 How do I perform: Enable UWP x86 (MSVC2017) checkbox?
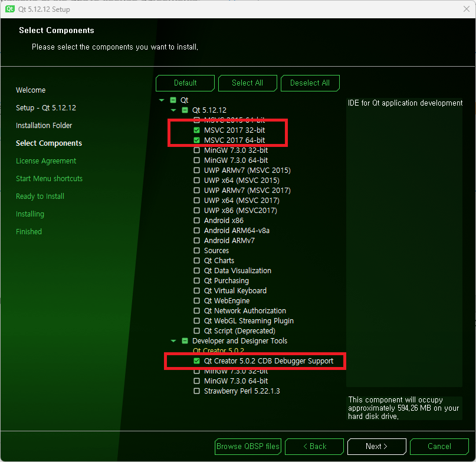tap(197, 210)
